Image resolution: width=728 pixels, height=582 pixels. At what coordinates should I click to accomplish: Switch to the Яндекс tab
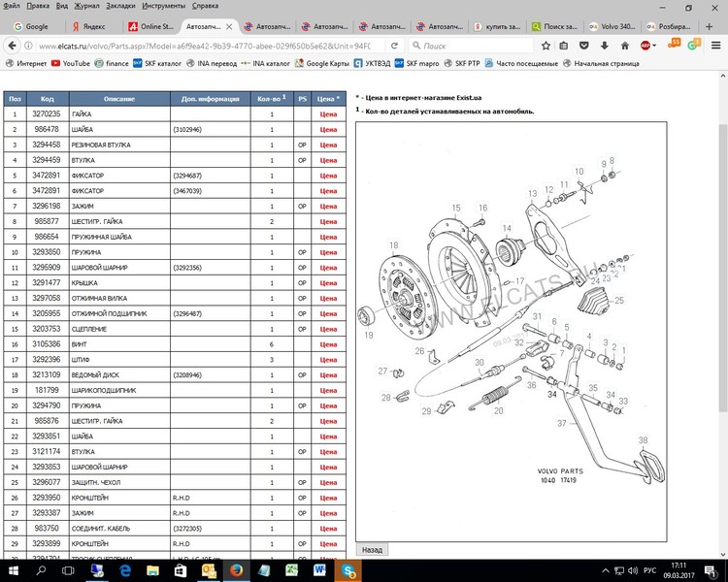[x=95, y=26]
